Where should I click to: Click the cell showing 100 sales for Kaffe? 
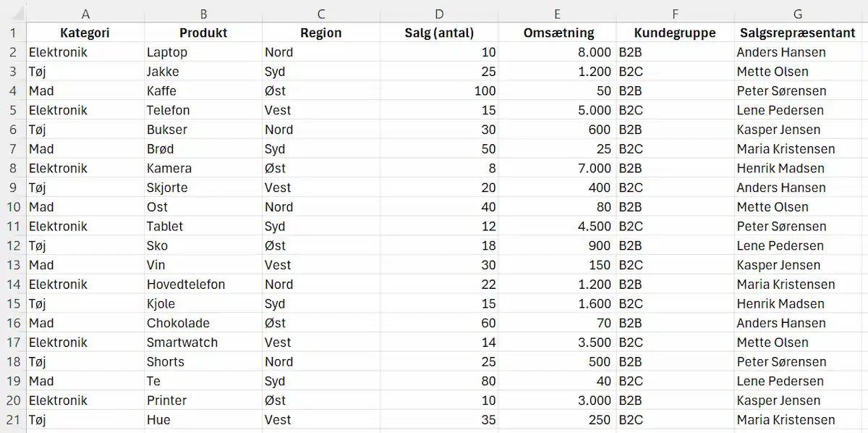[439, 91]
